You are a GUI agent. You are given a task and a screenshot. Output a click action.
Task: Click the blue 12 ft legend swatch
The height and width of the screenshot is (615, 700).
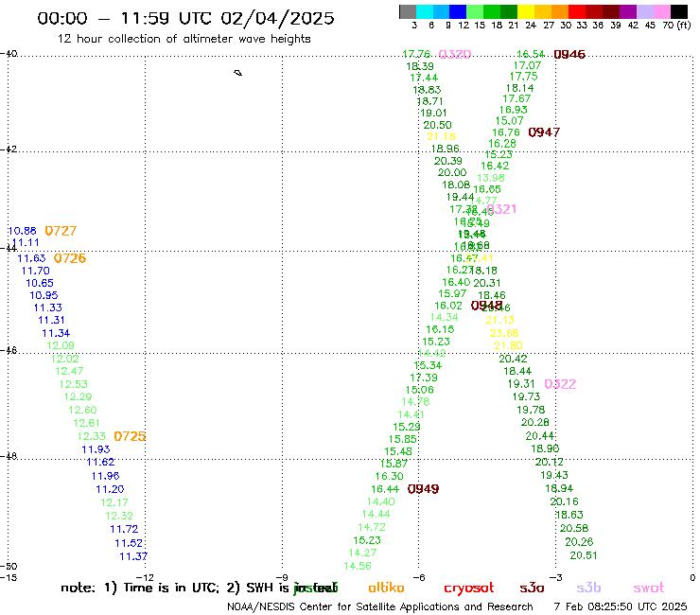point(458,11)
